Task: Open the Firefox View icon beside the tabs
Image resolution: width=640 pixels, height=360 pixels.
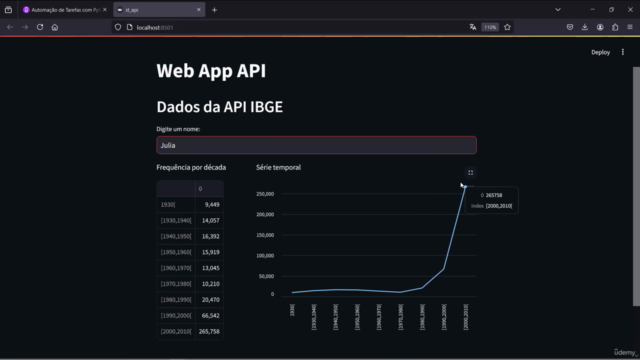Action: pyautogui.click(x=8, y=10)
